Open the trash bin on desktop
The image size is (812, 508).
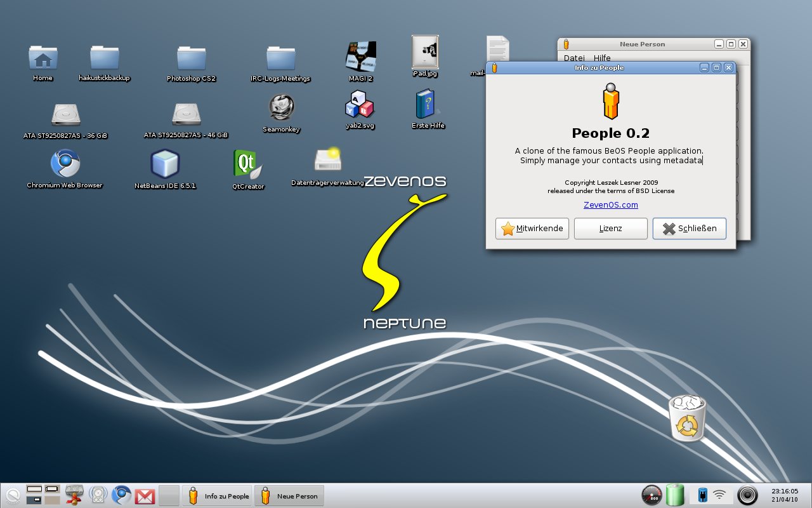point(687,417)
